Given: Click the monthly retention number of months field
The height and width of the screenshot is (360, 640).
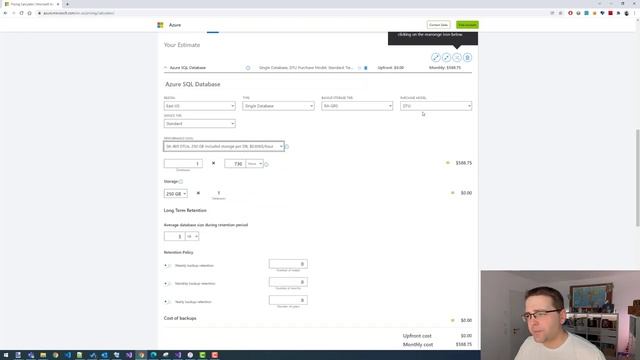Looking at the screenshot, I should (x=288, y=282).
